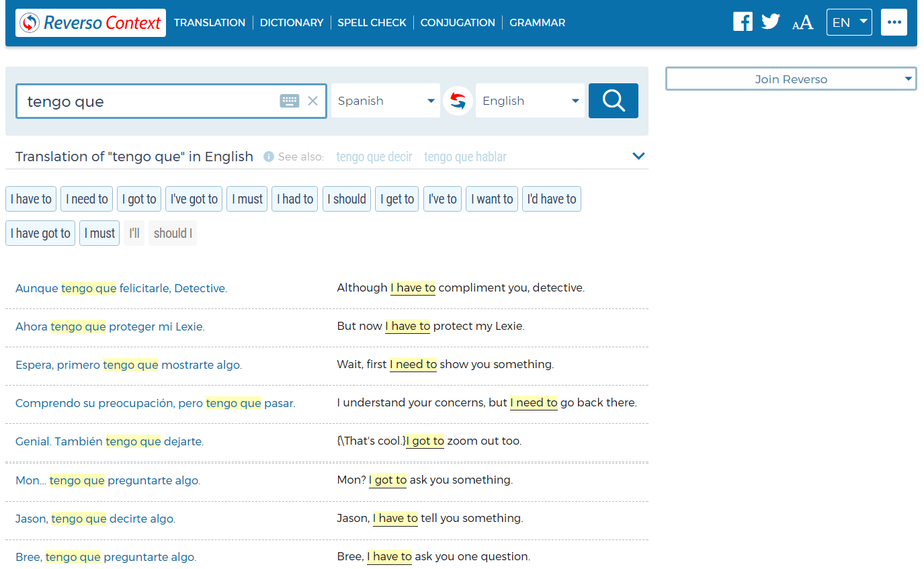This screenshot has height=569, width=924.
Task: Expand the translations list chevron
Action: [638, 155]
